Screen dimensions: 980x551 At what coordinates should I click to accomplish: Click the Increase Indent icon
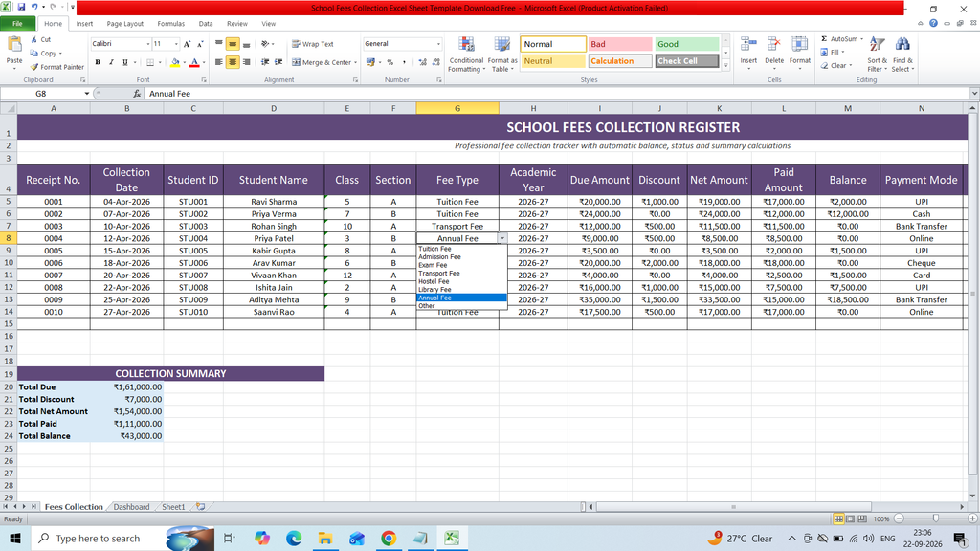click(278, 62)
